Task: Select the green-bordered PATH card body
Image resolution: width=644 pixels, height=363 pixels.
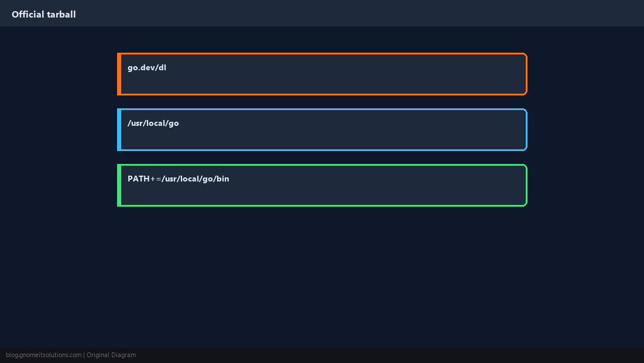Action: click(322, 185)
